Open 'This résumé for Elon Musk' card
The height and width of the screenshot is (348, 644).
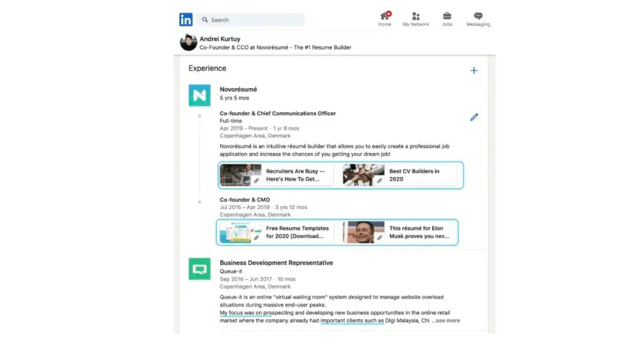point(399,232)
